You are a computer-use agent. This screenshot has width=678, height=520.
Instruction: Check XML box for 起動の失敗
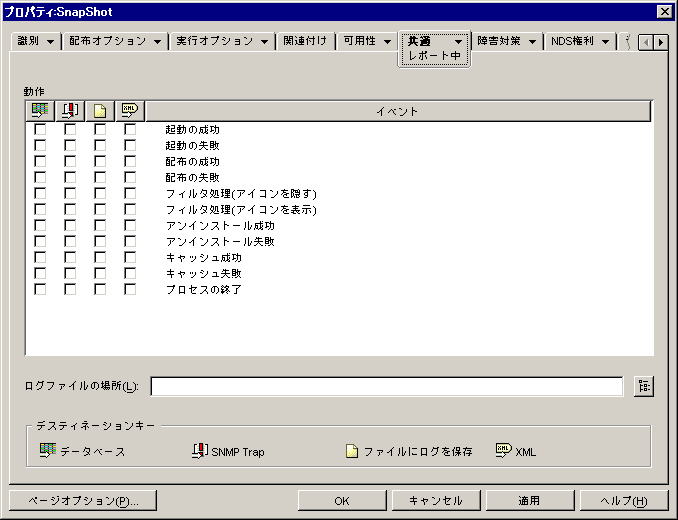130,145
